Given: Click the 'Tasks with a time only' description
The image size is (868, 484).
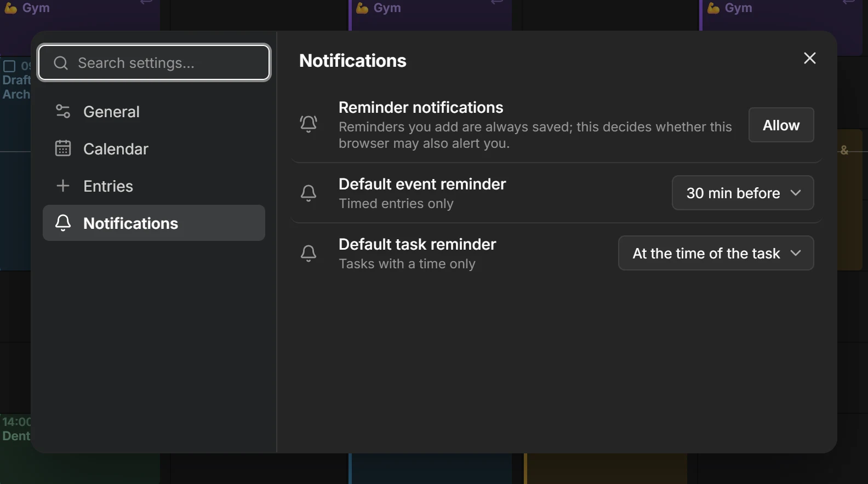Looking at the screenshot, I should click(407, 264).
